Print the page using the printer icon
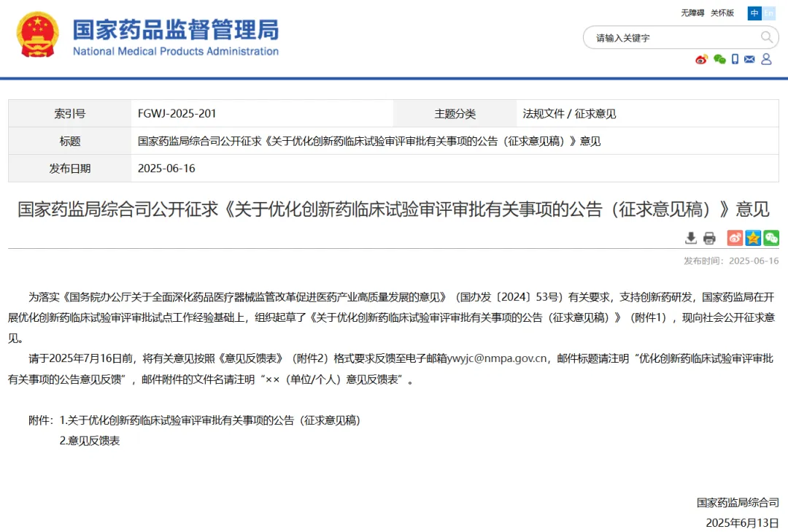The image size is (788, 532). pyautogui.click(x=709, y=238)
